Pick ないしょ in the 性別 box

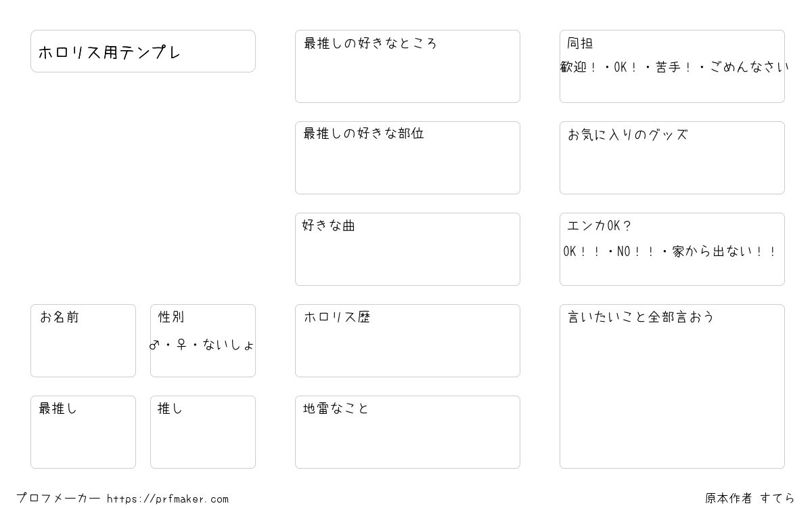click(x=229, y=345)
